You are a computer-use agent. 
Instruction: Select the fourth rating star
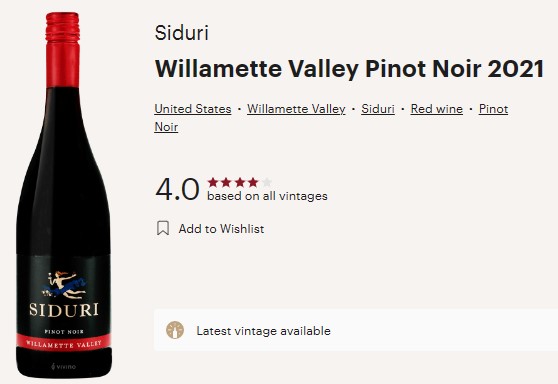pos(253,183)
